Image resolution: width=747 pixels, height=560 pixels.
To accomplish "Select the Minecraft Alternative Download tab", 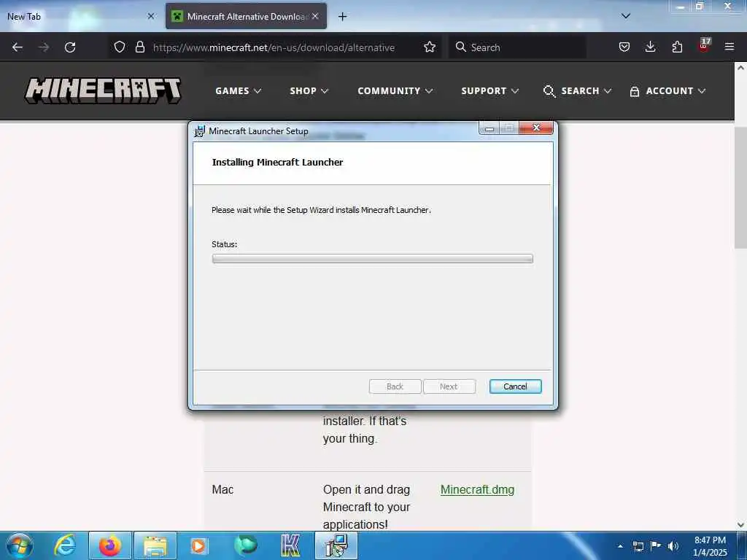I will tap(246, 16).
